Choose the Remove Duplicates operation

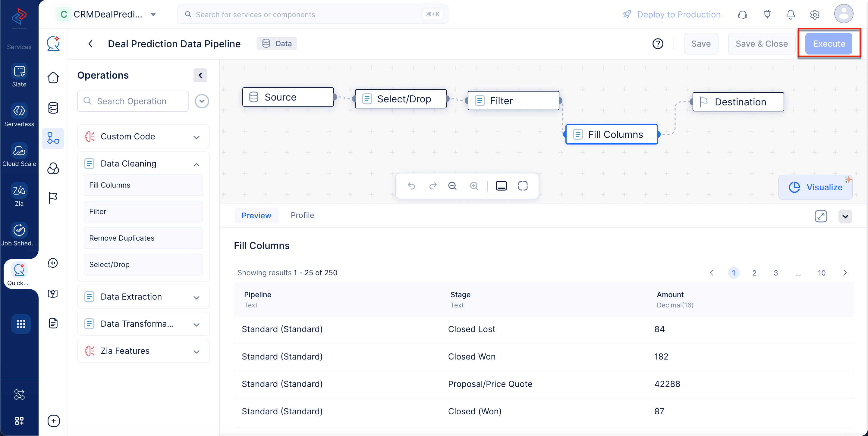(x=143, y=238)
